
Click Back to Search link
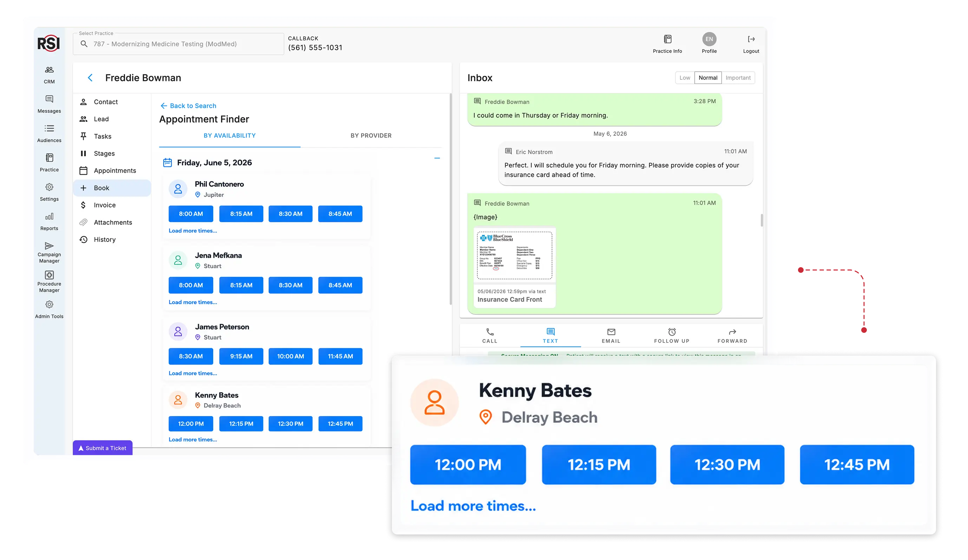pos(188,106)
